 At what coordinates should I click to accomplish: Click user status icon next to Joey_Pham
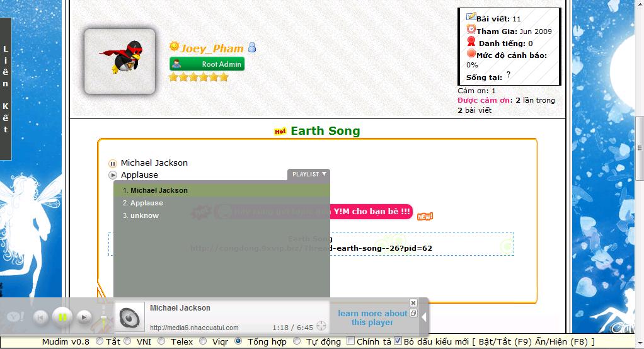tap(252, 48)
